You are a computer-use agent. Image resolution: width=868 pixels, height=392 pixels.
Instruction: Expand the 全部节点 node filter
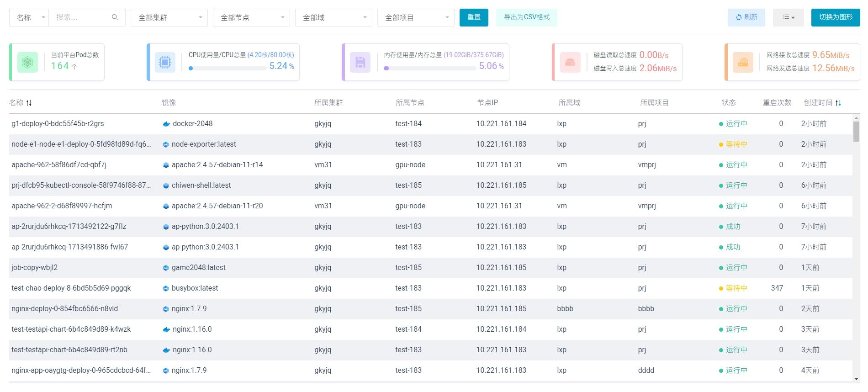point(251,17)
